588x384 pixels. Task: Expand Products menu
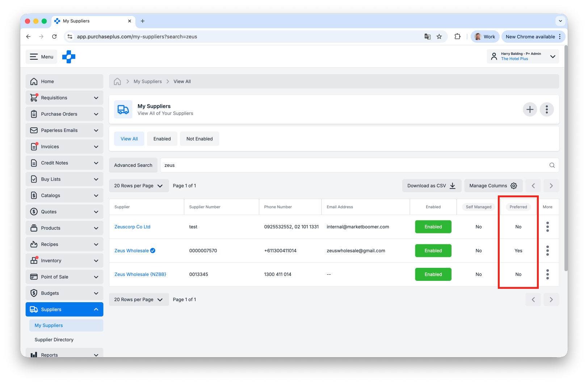click(64, 228)
